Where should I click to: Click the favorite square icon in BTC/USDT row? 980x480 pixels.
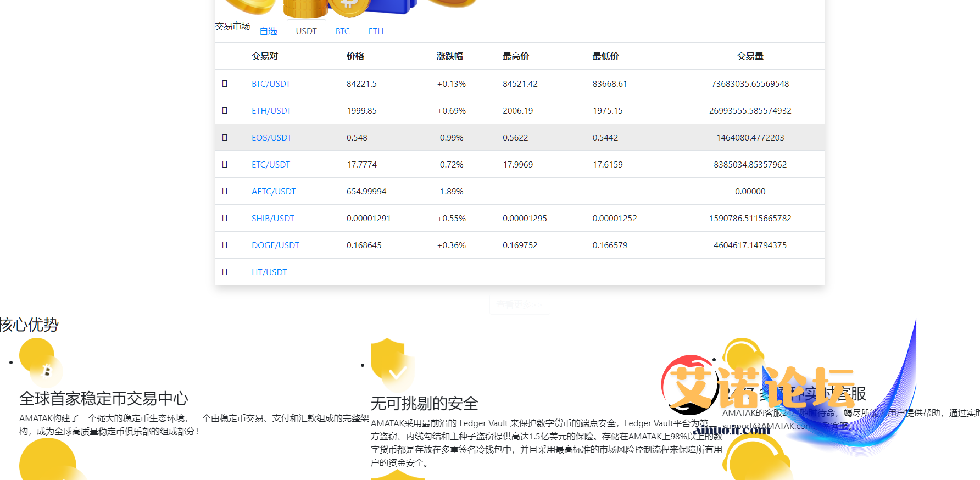[225, 83]
